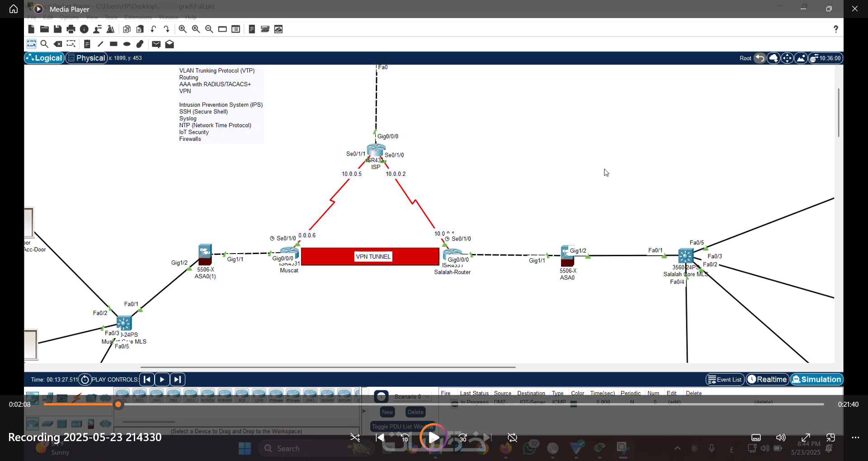This screenshot has width=868, height=461.
Task: Select the Draw Rectangle tool
Action: click(113, 44)
